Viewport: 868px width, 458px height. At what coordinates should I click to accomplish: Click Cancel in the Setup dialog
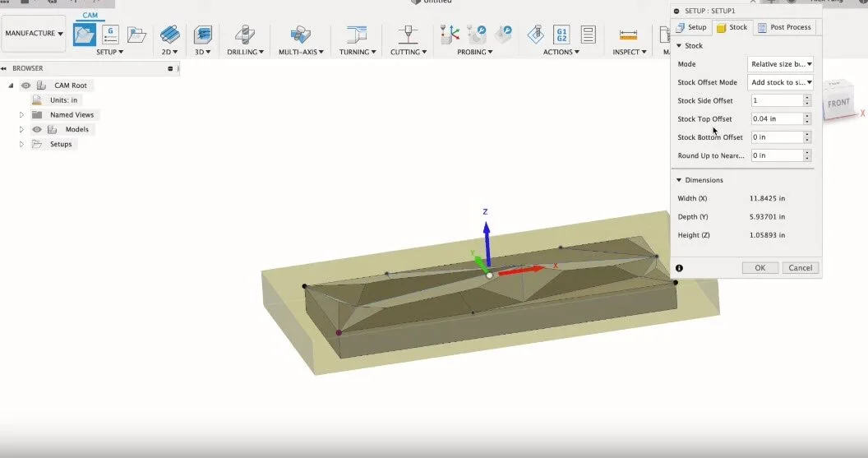(801, 268)
